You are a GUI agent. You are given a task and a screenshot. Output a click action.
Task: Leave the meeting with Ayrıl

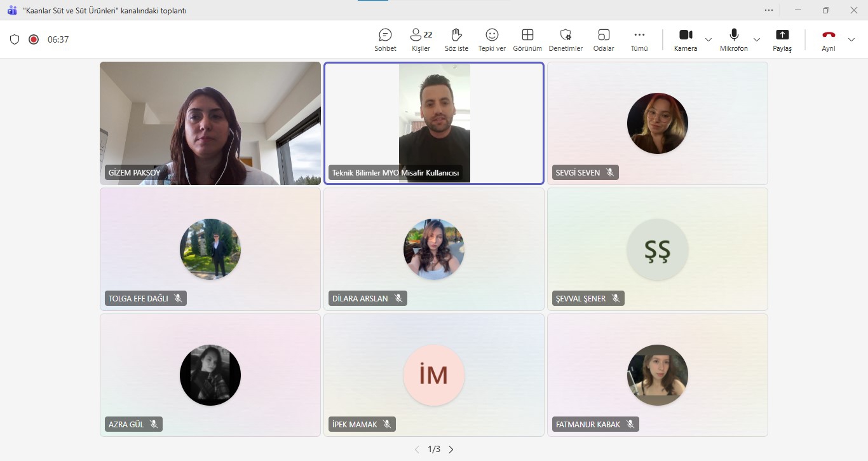tap(829, 39)
